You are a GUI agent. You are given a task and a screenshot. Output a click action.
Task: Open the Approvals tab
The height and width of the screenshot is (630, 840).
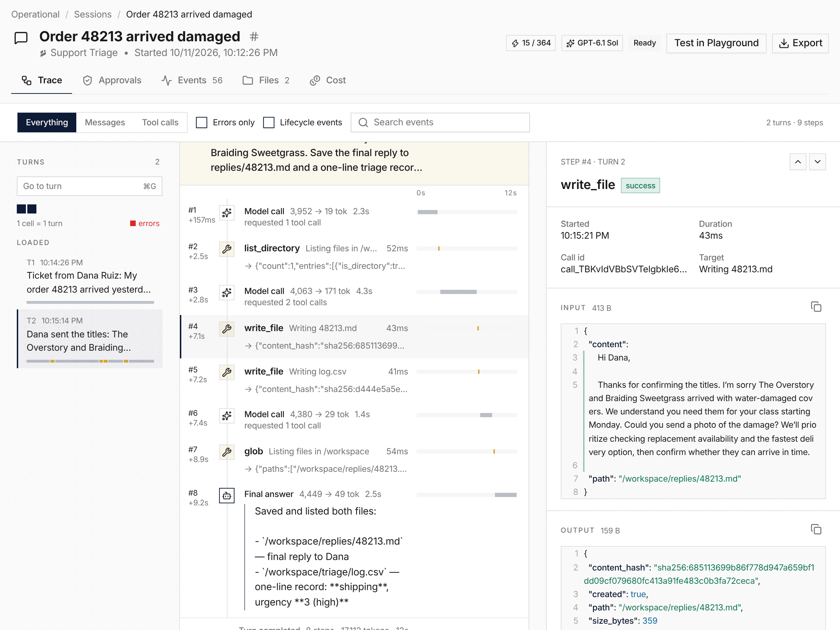(x=112, y=80)
